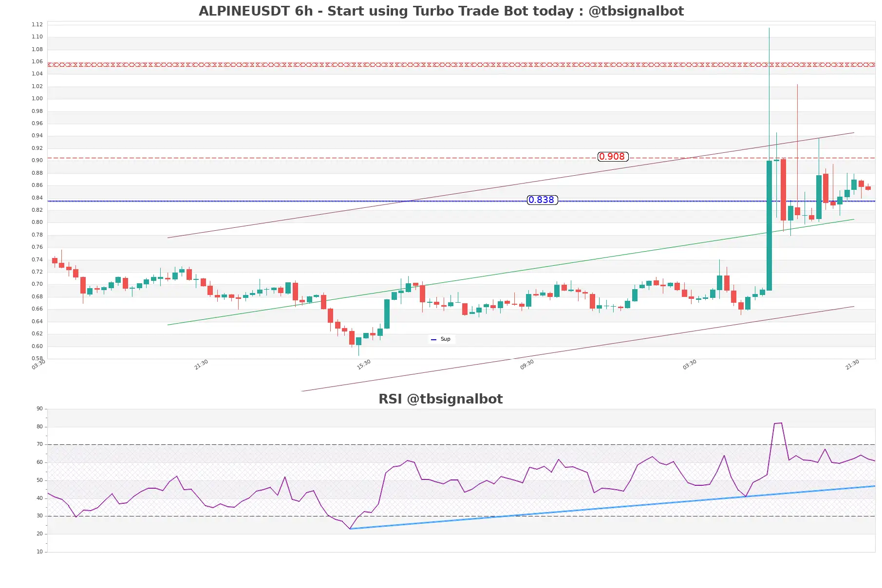Click the RSI axis value 80
The image size is (882, 588).
[x=39, y=426]
